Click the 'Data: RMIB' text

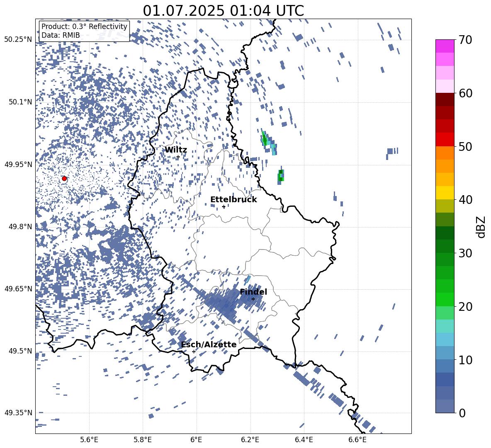(x=61, y=35)
